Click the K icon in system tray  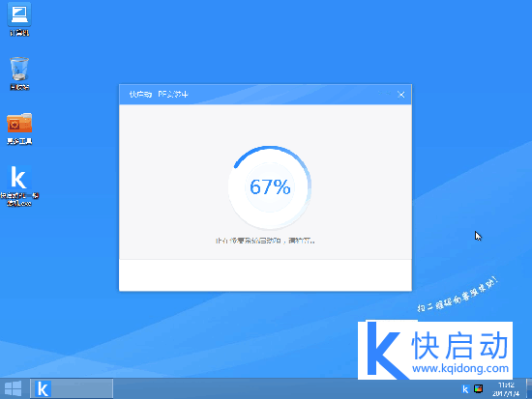point(465,389)
